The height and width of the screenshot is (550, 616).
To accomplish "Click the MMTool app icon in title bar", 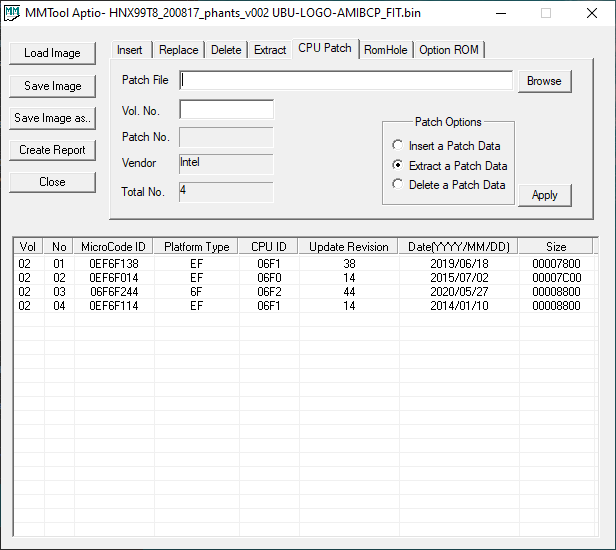I will click(12, 13).
